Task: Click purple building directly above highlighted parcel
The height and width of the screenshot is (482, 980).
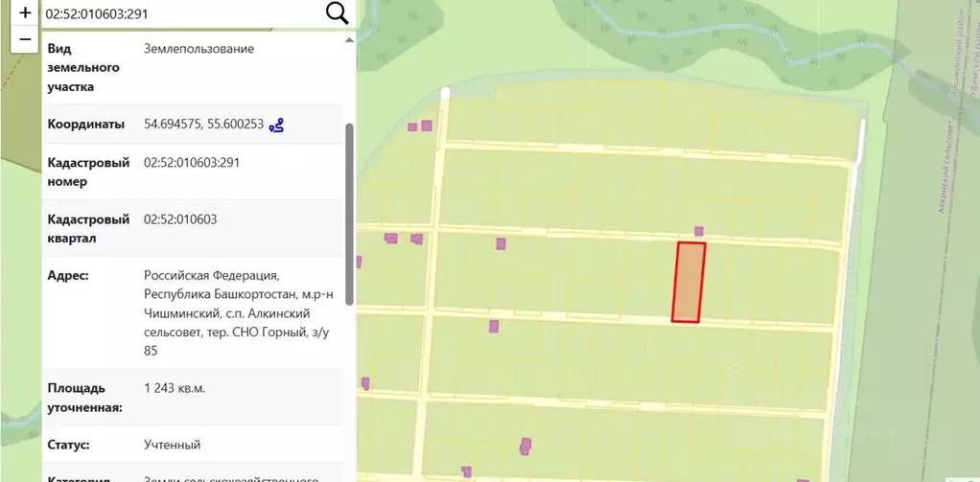Action: tap(699, 231)
